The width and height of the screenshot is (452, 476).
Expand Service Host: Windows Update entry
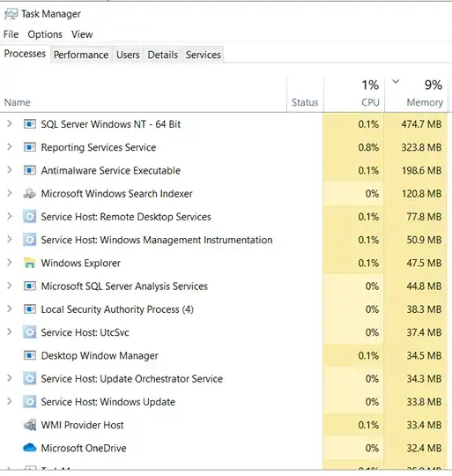pos(10,402)
